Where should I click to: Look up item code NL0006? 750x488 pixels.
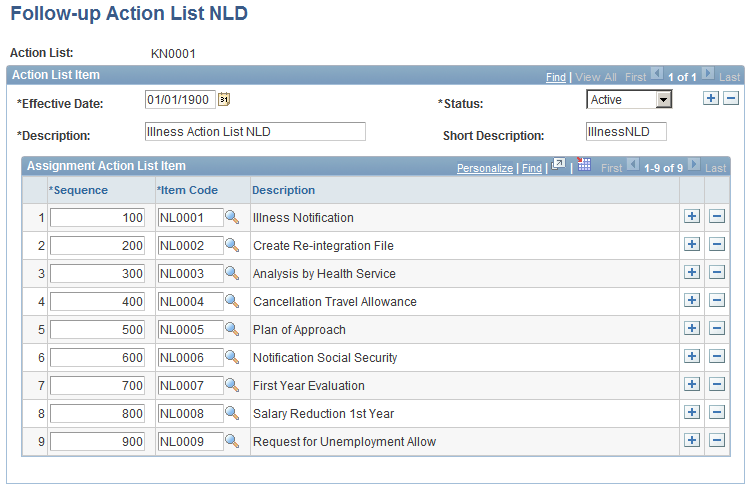(x=232, y=357)
